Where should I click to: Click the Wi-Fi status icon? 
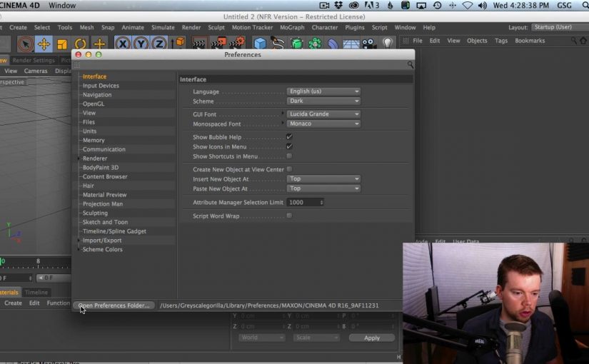pyautogui.click(x=468, y=5)
